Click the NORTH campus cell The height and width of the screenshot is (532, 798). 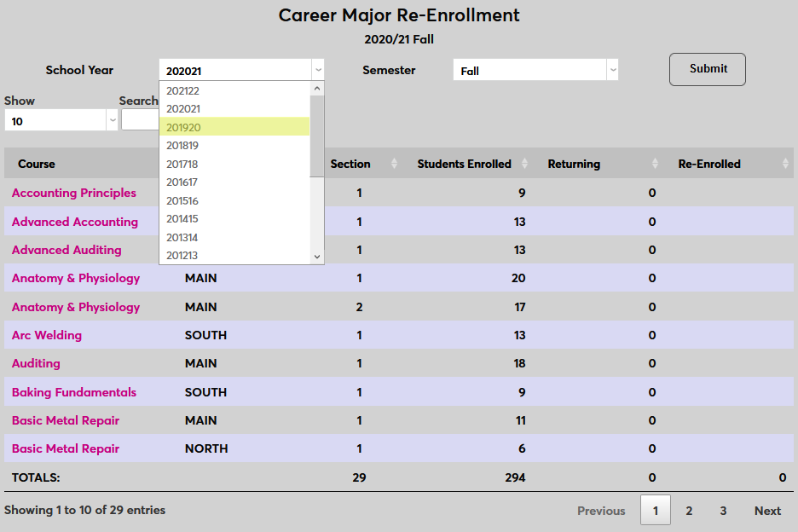[x=206, y=448]
